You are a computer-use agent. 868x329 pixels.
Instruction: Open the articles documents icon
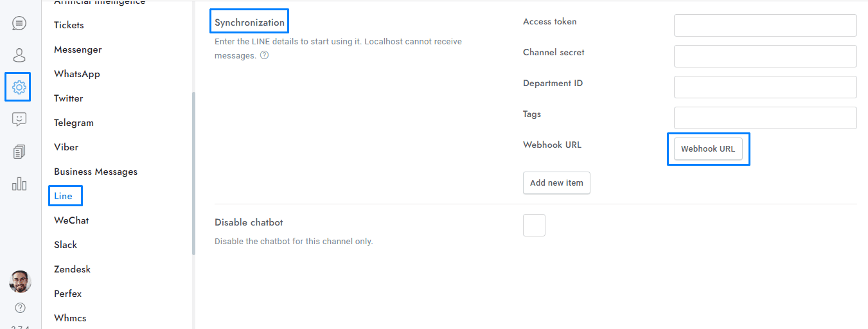tap(19, 152)
